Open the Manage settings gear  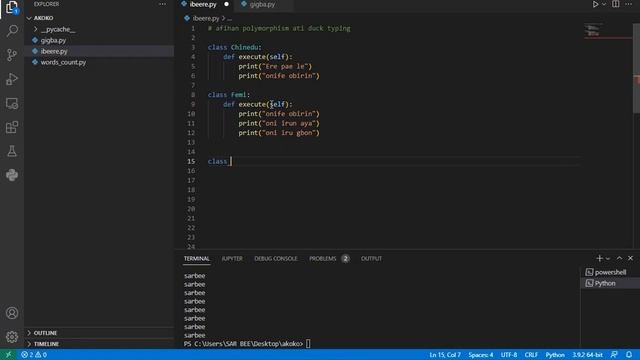click(12, 337)
